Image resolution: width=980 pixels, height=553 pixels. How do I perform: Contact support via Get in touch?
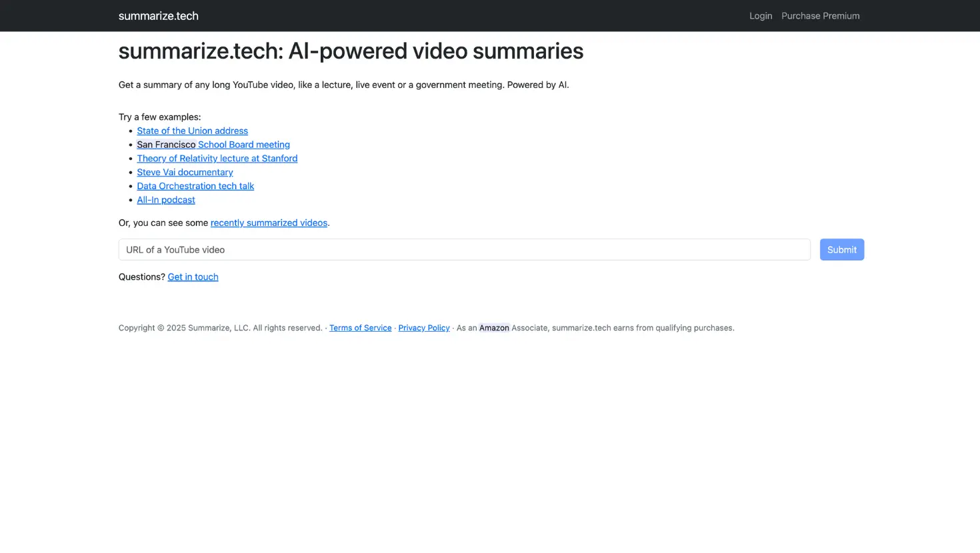click(x=193, y=276)
